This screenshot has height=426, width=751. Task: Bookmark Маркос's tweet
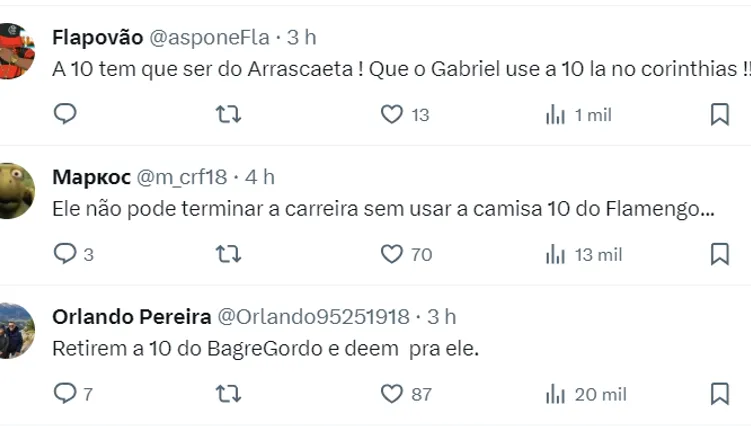[x=719, y=254]
